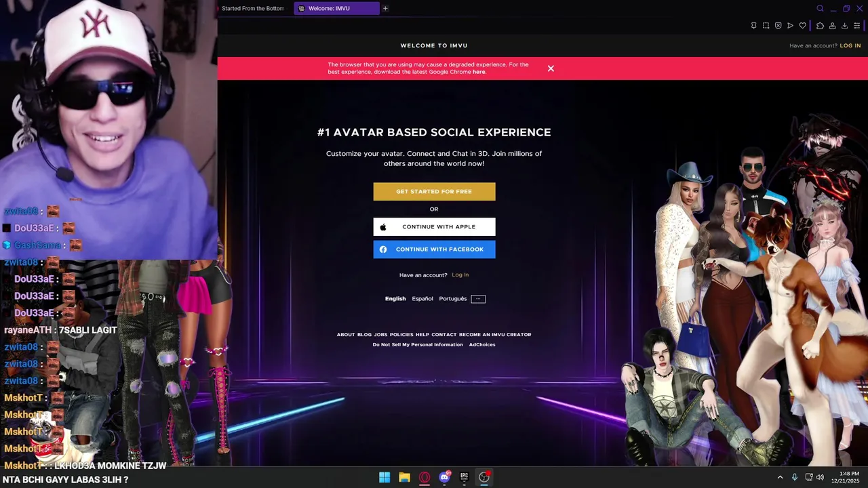Open Discord from the taskbar

pos(444,477)
